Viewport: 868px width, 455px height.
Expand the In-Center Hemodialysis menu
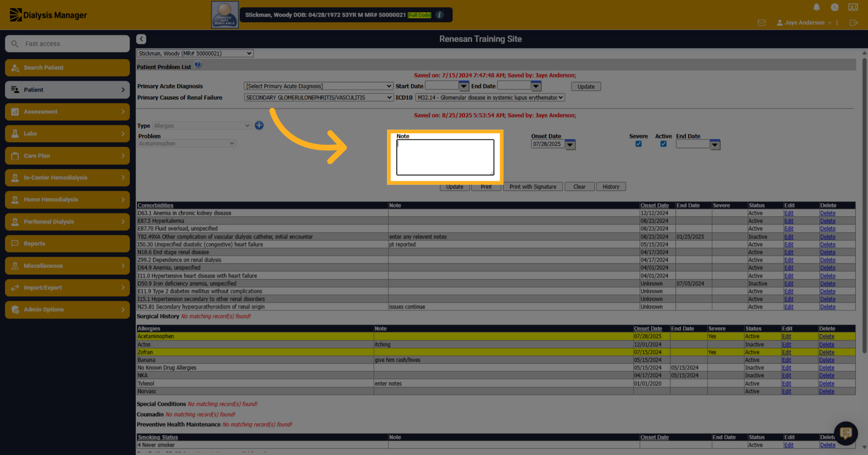coord(67,178)
